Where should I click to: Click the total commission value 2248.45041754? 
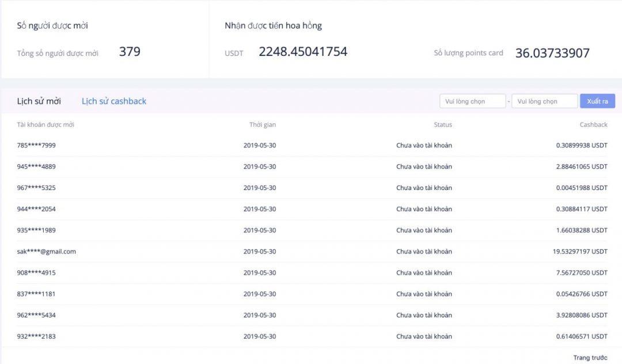(x=303, y=52)
